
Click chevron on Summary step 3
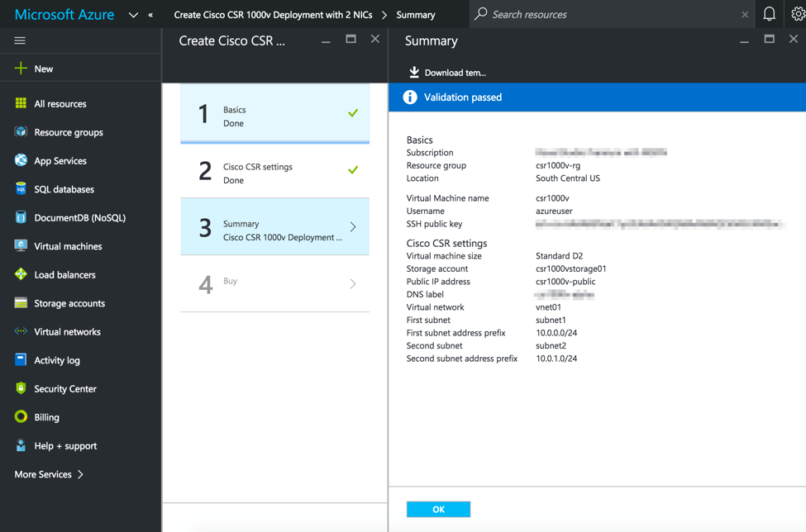click(x=353, y=226)
